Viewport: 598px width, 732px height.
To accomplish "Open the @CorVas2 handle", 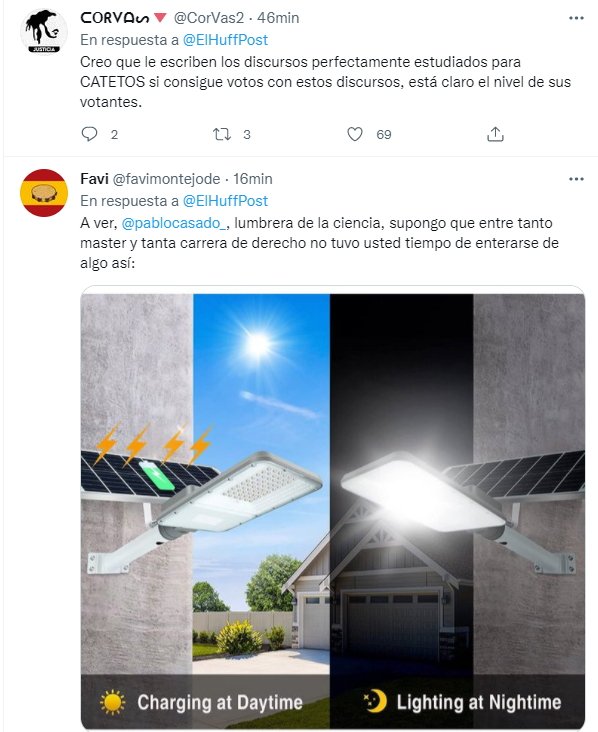I will (209, 18).
